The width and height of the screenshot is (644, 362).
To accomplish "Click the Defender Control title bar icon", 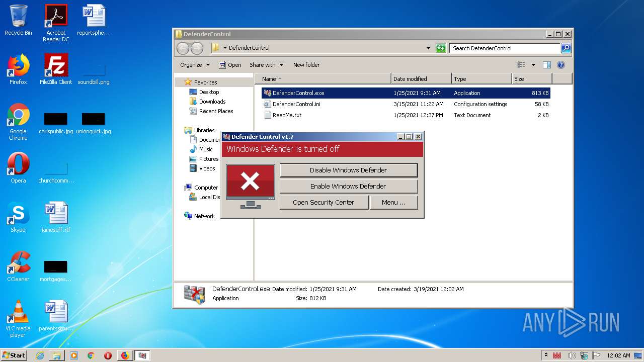I will 227,137.
